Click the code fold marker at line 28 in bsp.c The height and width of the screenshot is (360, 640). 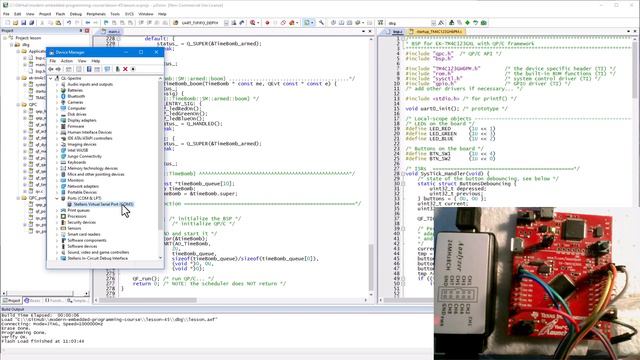point(403,173)
